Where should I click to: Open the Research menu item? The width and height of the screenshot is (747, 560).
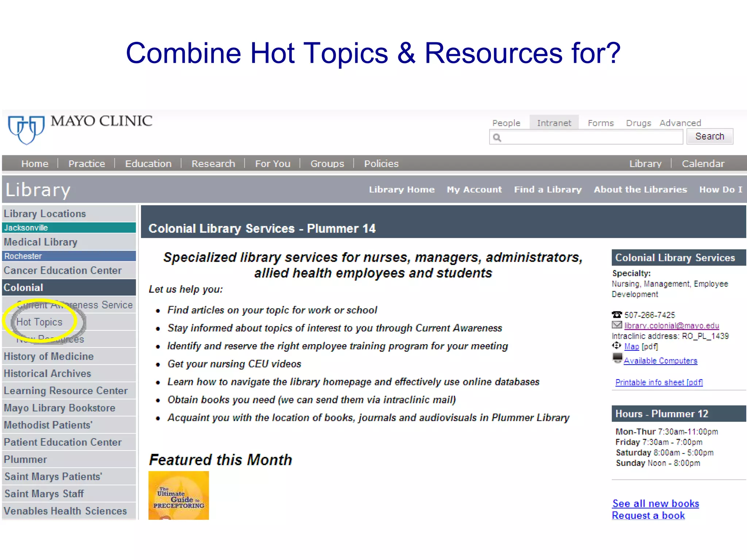pyautogui.click(x=213, y=164)
